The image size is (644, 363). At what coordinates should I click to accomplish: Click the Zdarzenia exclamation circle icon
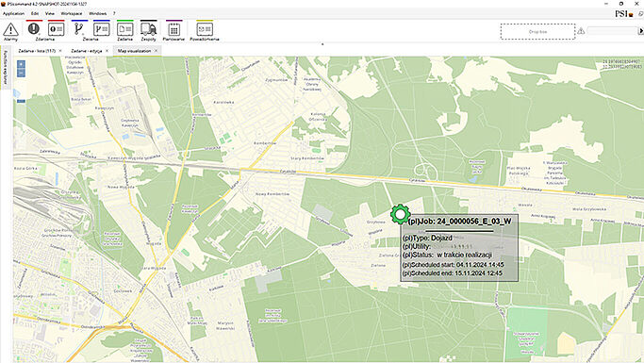(x=34, y=28)
